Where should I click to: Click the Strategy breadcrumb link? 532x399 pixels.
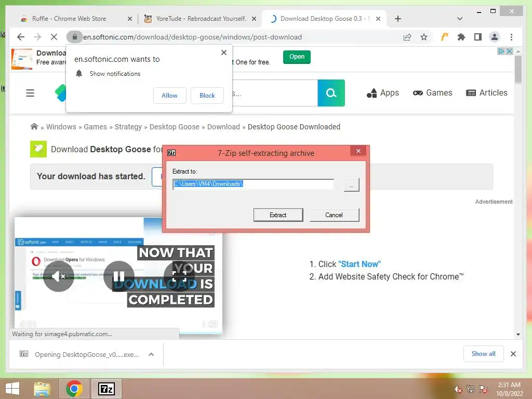(x=128, y=127)
